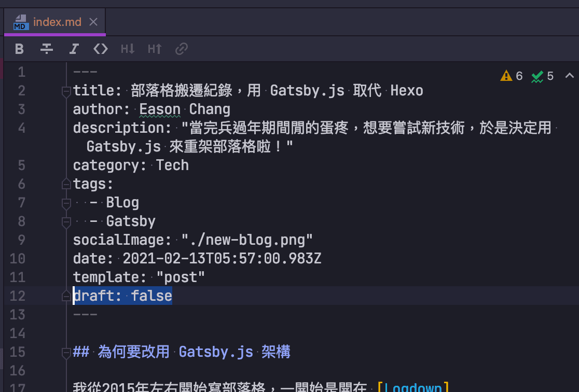Insert a hyperlink using the chain icon

[181, 49]
